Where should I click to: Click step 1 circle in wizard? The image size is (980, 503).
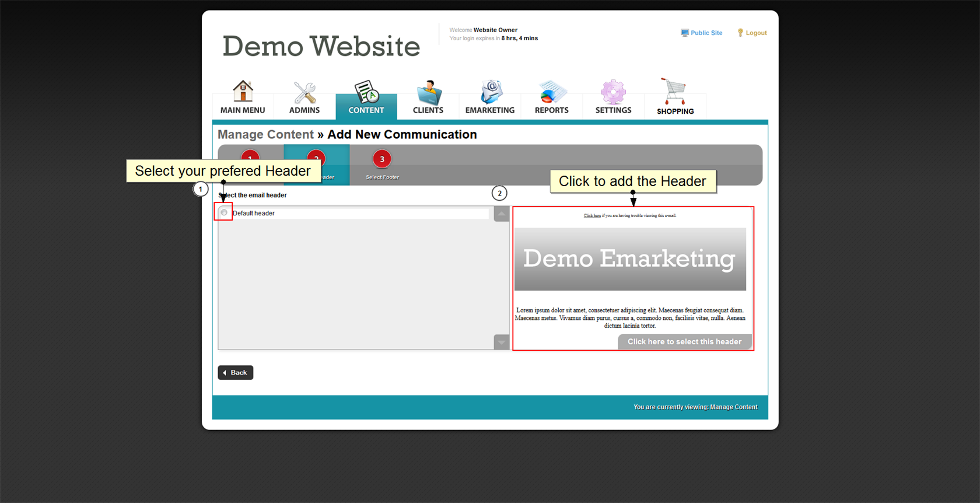click(250, 155)
